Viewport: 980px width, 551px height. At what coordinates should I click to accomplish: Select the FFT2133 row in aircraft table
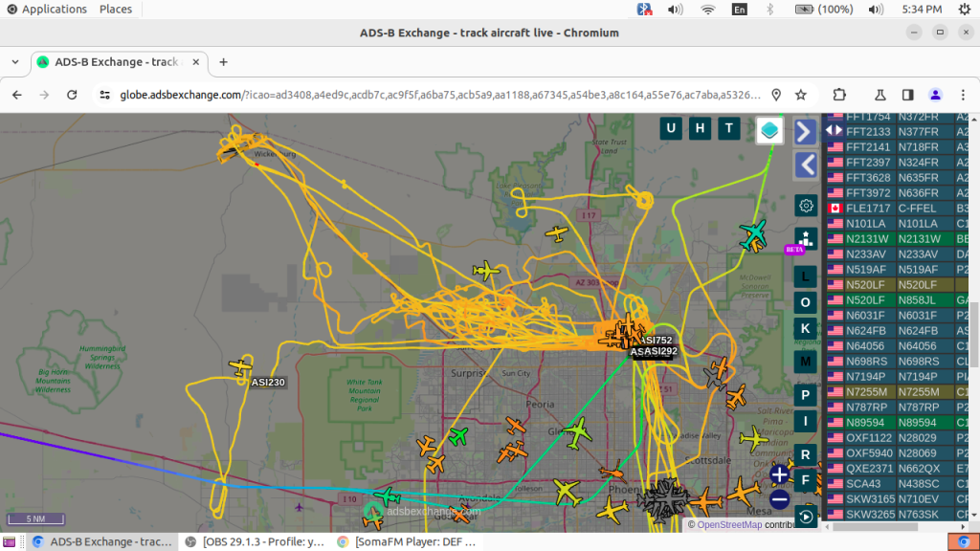pyautogui.click(x=897, y=132)
